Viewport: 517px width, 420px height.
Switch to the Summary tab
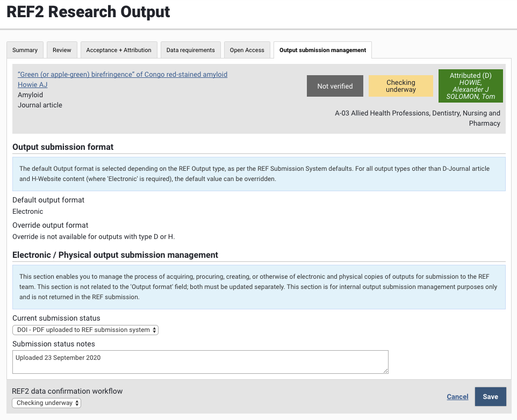pyautogui.click(x=25, y=50)
